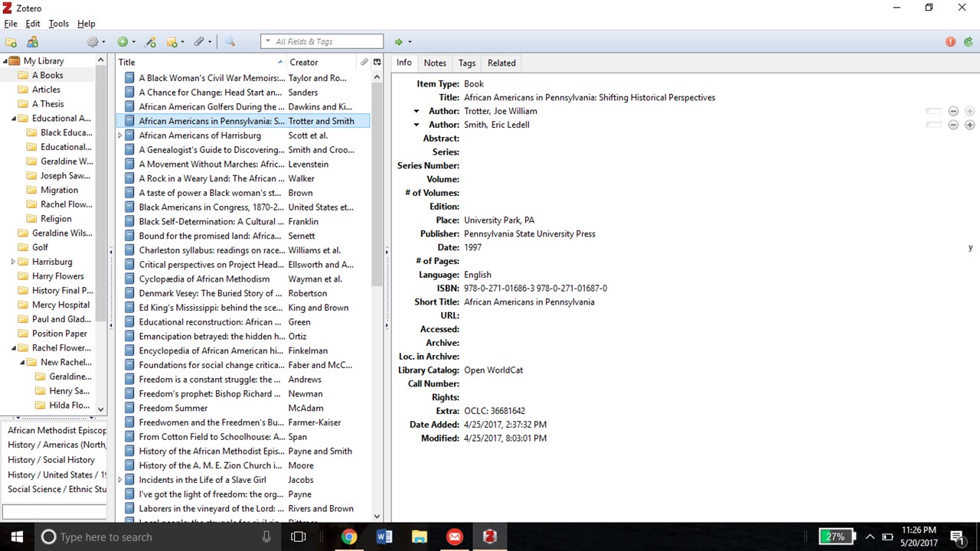Add another author with the plus button
This screenshot has width=980, height=551.
click(x=969, y=125)
